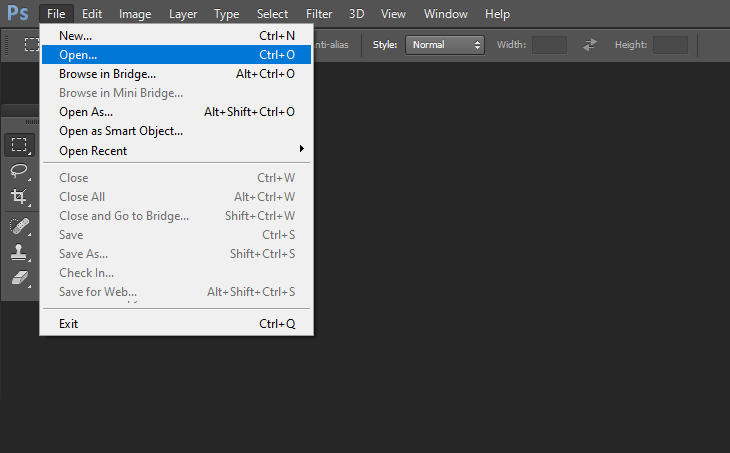The height and width of the screenshot is (453, 730).
Task: Select the Eraser tool
Action: [x=19, y=278]
